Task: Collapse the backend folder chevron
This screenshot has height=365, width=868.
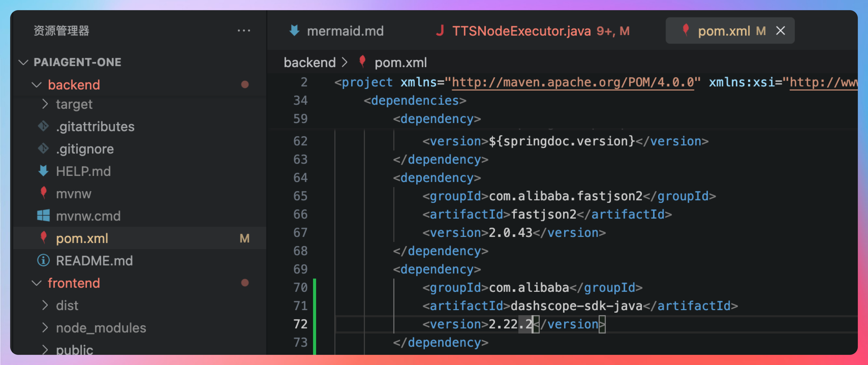Action: coord(36,85)
